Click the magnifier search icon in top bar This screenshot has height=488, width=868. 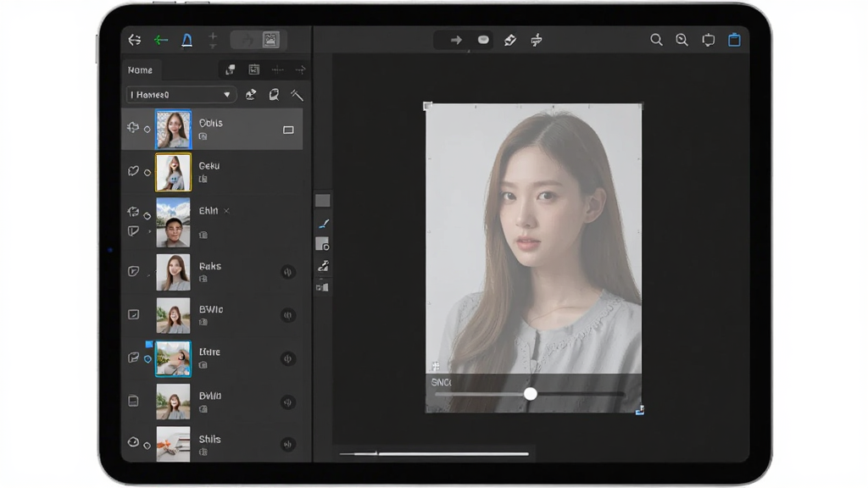click(656, 40)
